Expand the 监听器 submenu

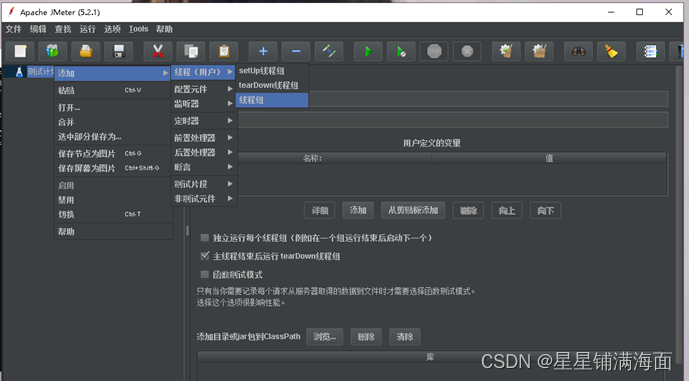click(x=203, y=104)
